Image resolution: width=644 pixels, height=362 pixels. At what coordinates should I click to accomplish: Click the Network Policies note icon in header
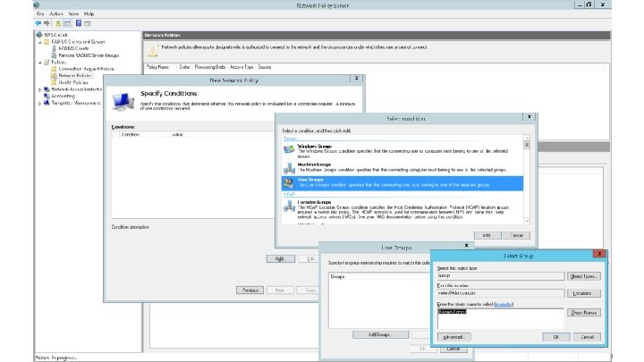coord(153,50)
